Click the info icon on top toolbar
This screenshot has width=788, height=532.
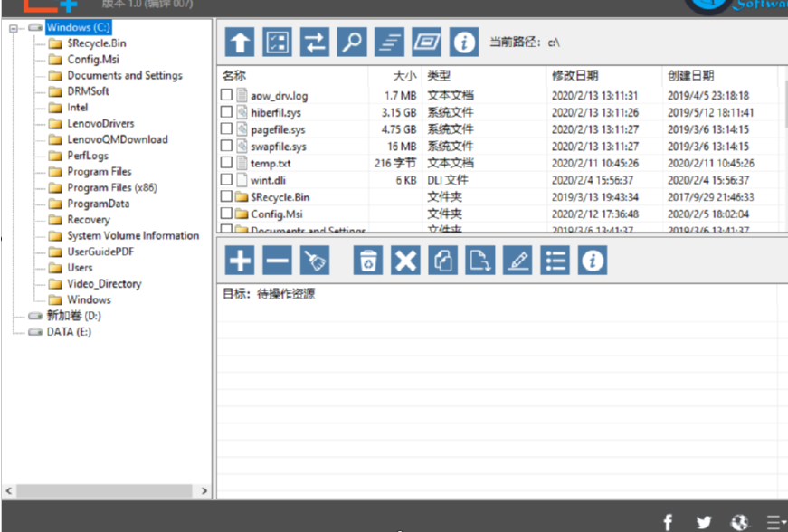[464, 42]
